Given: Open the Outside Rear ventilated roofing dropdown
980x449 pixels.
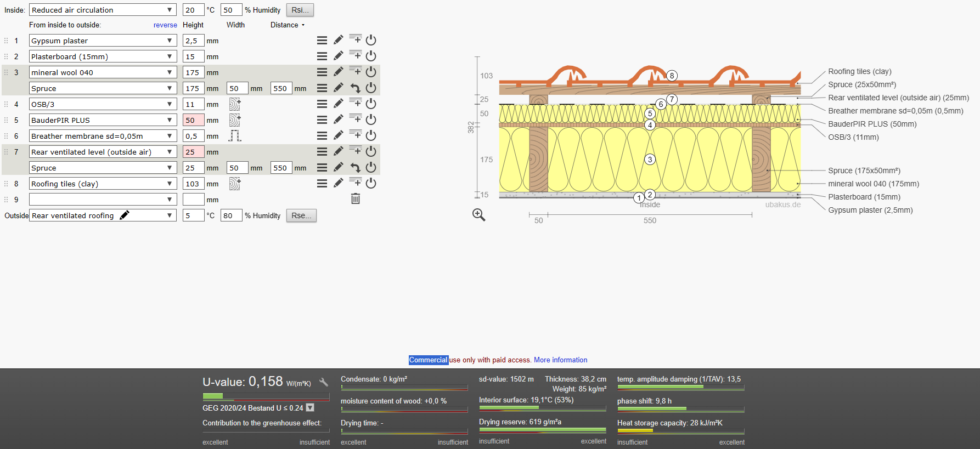Looking at the screenshot, I should 103,215.
